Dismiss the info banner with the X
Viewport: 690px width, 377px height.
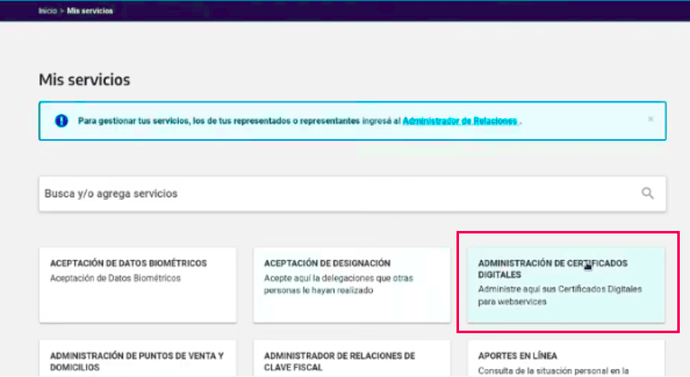coord(650,119)
